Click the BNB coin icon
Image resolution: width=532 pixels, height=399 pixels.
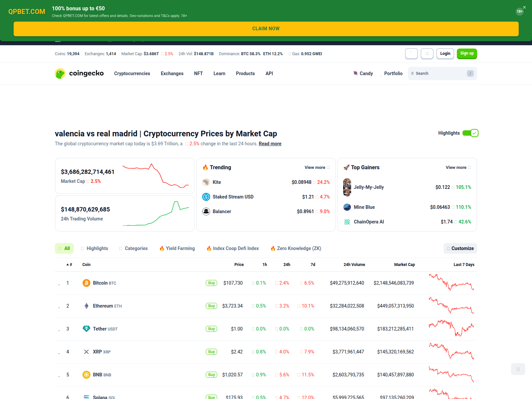coord(86,375)
